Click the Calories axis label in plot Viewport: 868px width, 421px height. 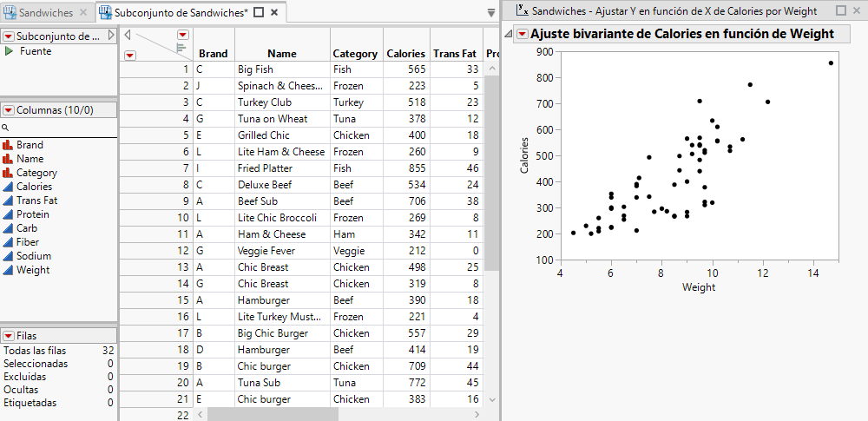point(525,155)
